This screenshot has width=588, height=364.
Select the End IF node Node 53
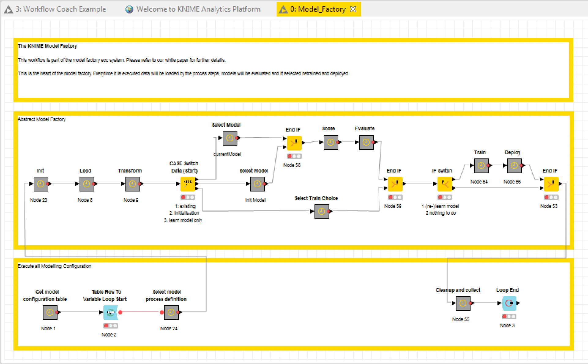(551, 184)
